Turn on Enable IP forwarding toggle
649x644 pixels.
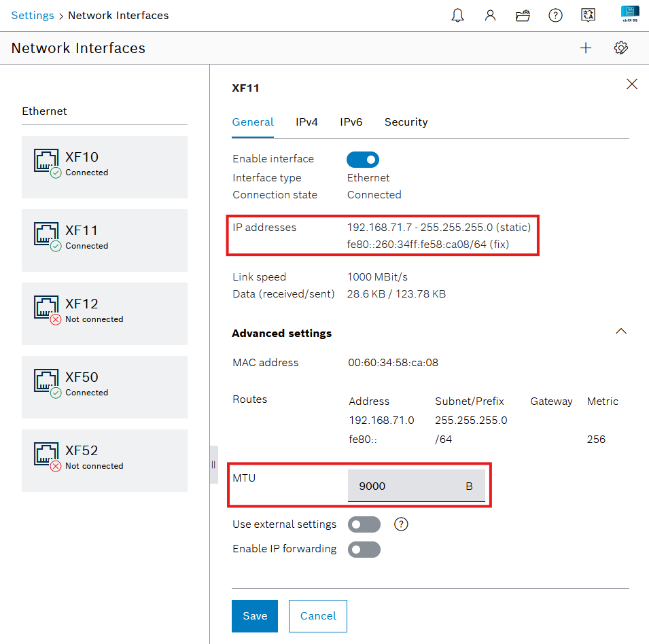pos(364,550)
